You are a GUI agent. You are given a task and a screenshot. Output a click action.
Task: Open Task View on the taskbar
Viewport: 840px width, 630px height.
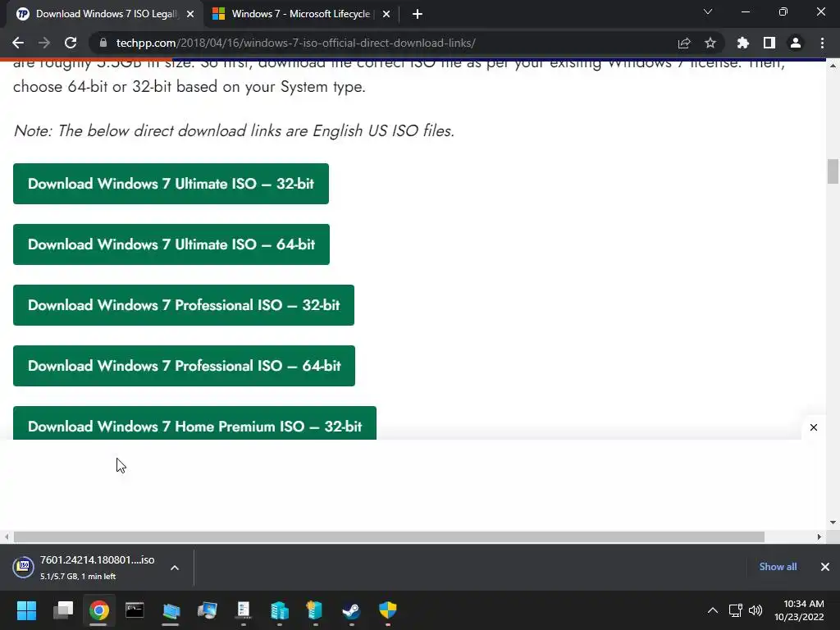(x=62, y=610)
